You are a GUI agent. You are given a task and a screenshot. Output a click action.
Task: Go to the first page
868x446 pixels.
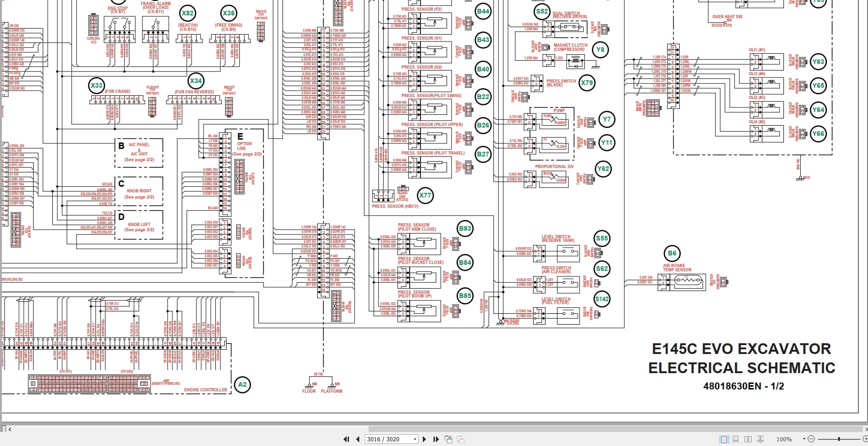tap(346, 439)
